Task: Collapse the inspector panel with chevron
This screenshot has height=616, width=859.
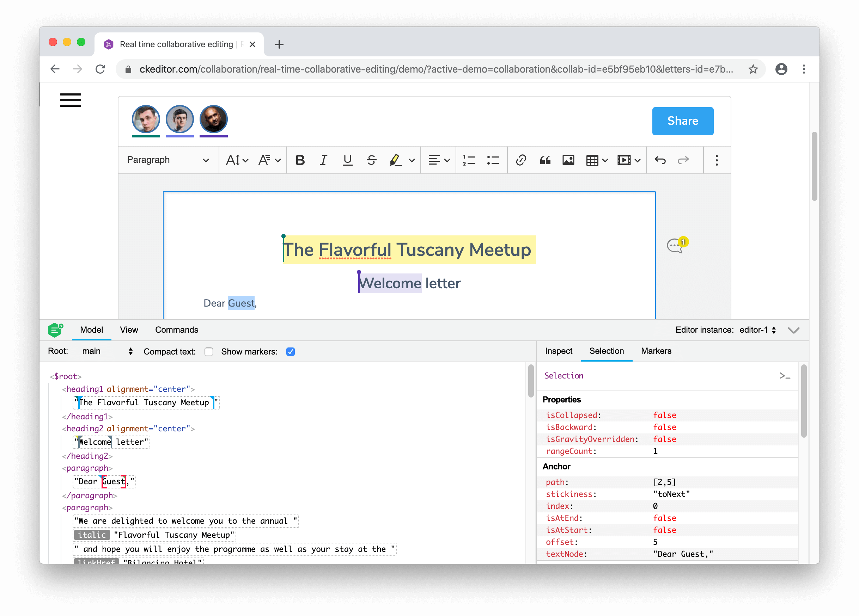Action: (x=793, y=330)
